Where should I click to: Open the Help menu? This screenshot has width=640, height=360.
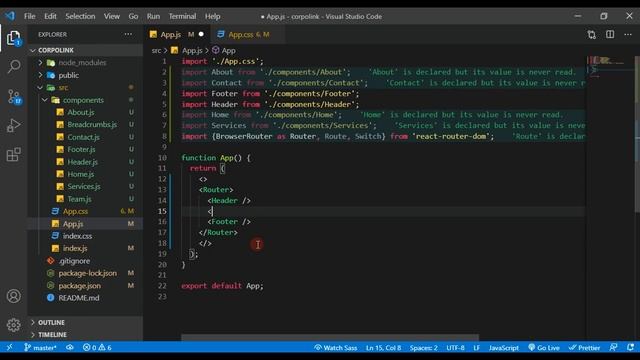point(212,16)
